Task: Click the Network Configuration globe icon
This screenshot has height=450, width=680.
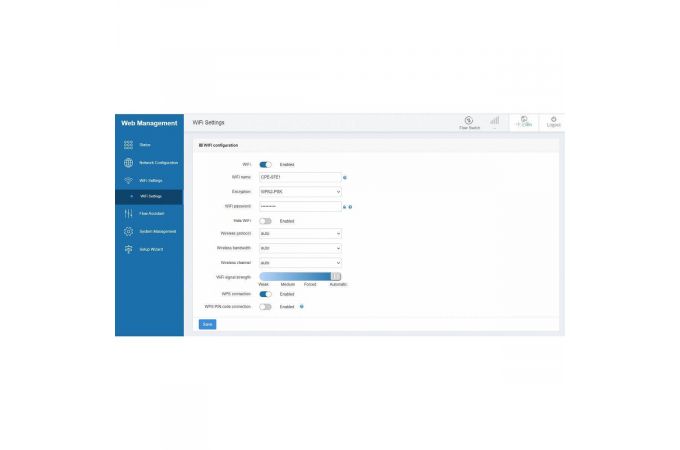Action: coord(128,162)
